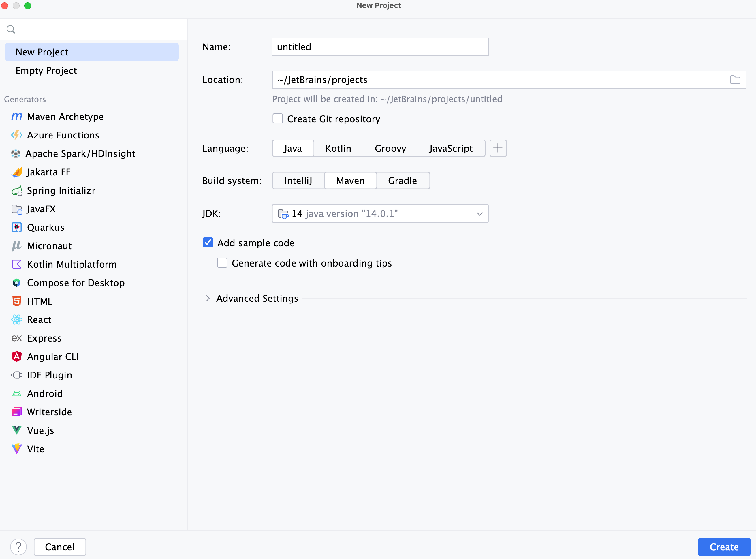
Task: Choose the Azure Functions generator icon
Action: click(16, 135)
